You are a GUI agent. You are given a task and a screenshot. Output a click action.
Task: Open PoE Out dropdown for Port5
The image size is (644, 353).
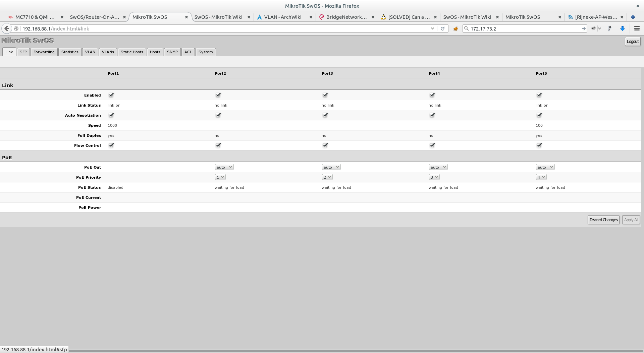[x=545, y=167]
